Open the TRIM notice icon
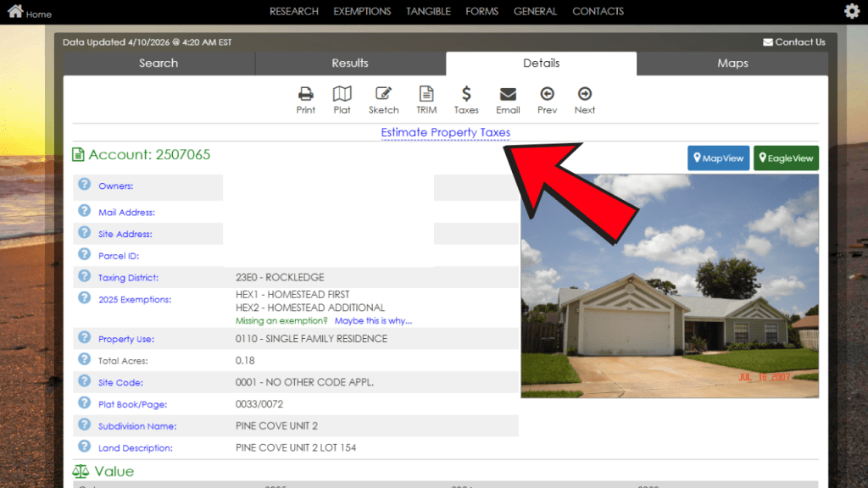The image size is (868, 488). point(426,99)
